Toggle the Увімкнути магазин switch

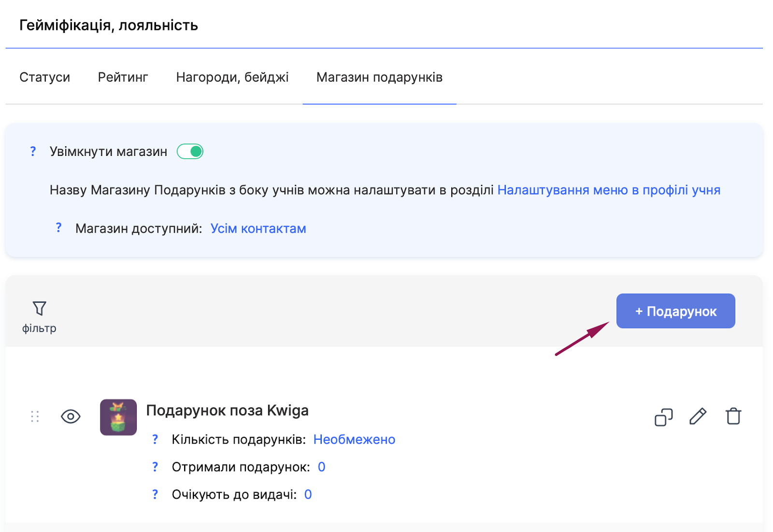(190, 152)
